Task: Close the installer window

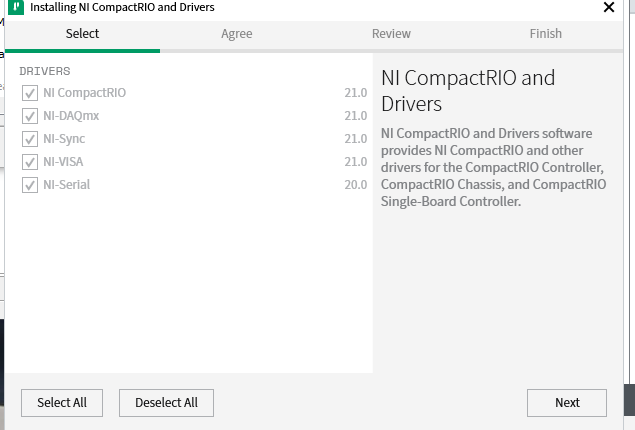Action: (x=609, y=7)
